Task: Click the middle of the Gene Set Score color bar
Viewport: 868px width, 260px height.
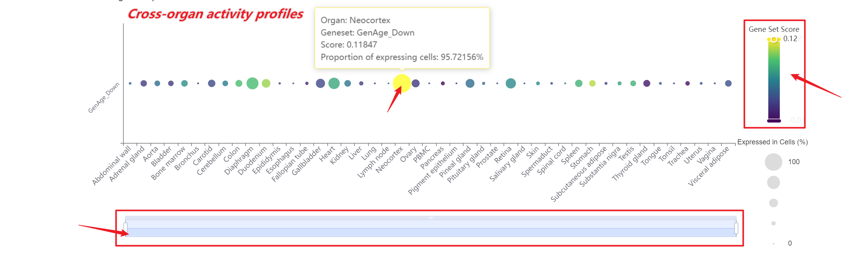Action: 774,80
